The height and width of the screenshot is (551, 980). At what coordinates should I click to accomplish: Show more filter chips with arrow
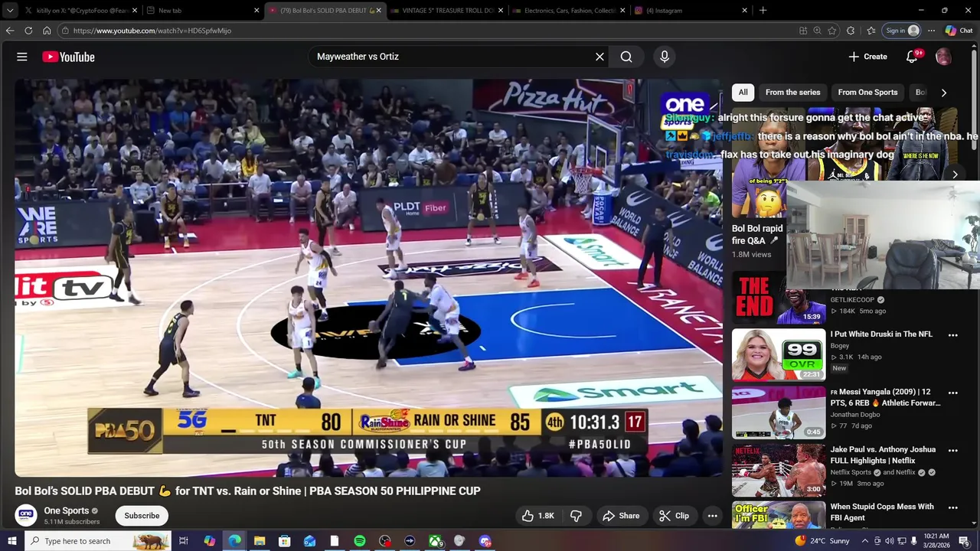pos(943,93)
